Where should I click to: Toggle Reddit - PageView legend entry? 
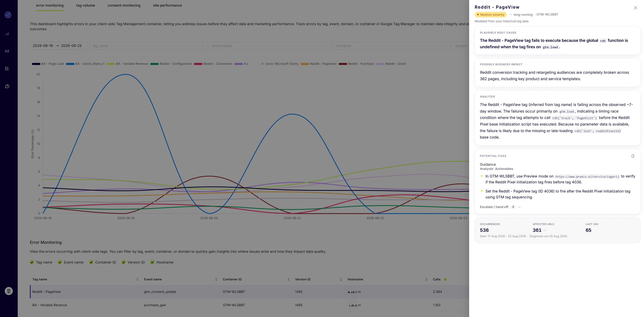319,64
